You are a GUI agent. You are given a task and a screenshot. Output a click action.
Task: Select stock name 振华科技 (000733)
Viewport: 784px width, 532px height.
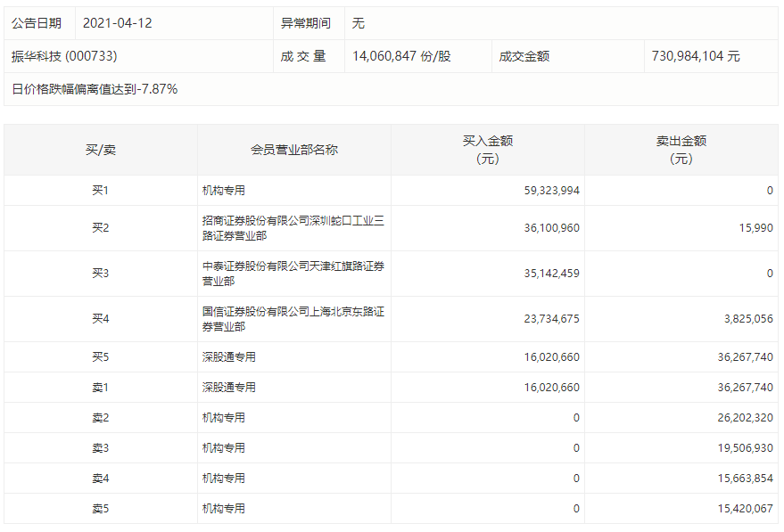click(64, 56)
